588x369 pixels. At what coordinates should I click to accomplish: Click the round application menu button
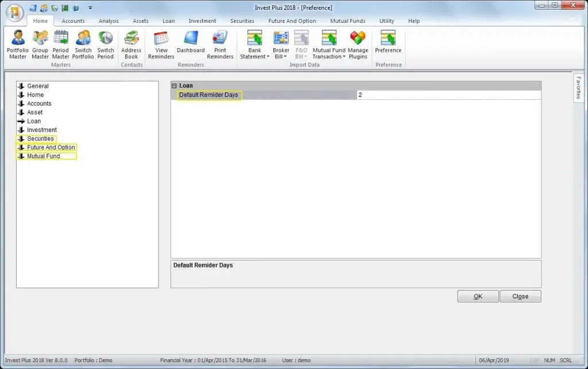pos(15,13)
